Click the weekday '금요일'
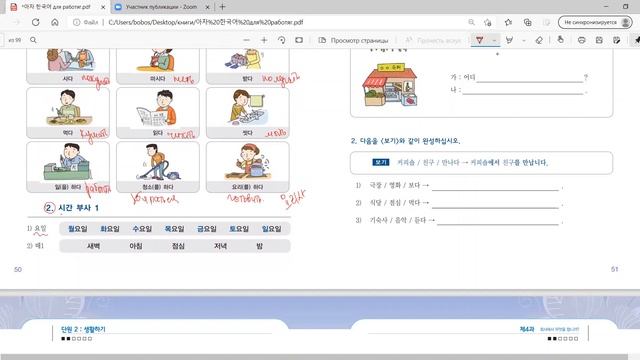 [207, 229]
